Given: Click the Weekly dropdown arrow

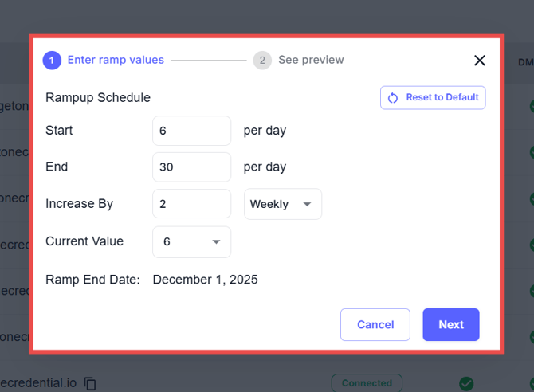Looking at the screenshot, I should pyautogui.click(x=307, y=205).
